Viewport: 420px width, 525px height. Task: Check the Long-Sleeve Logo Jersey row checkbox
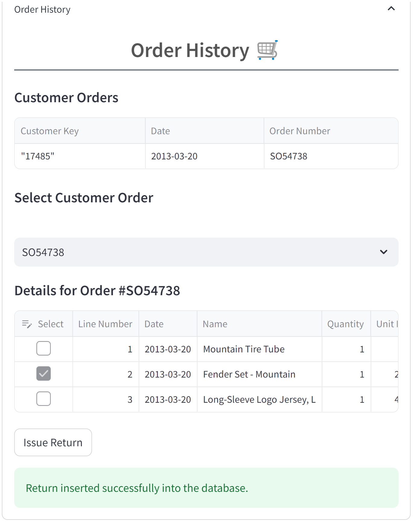tap(43, 399)
